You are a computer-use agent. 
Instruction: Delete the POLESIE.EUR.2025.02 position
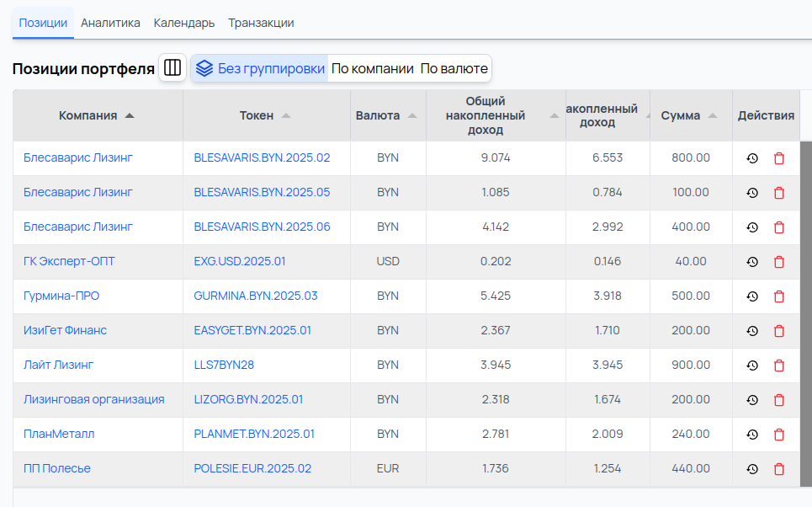[778, 469]
